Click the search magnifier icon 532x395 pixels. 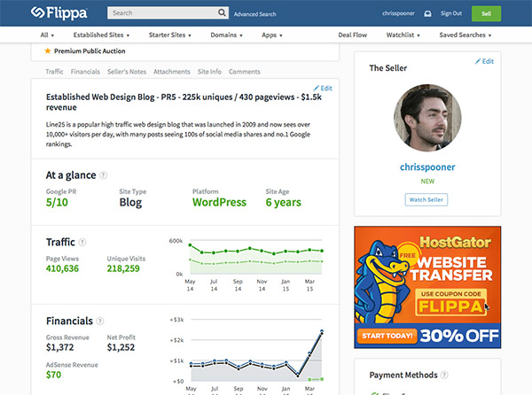[x=222, y=13]
